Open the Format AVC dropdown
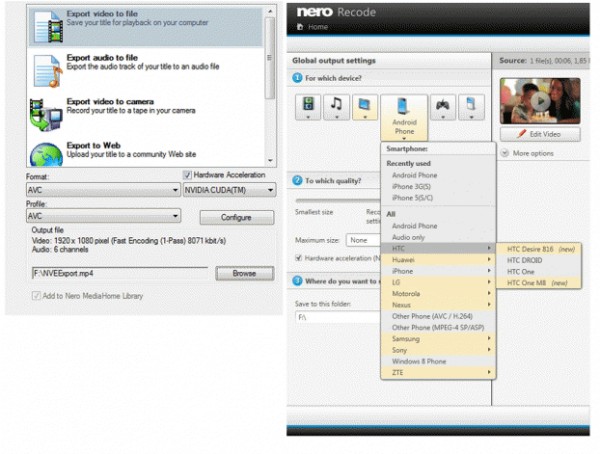The image size is (600, 454). [x=102, y=189]
